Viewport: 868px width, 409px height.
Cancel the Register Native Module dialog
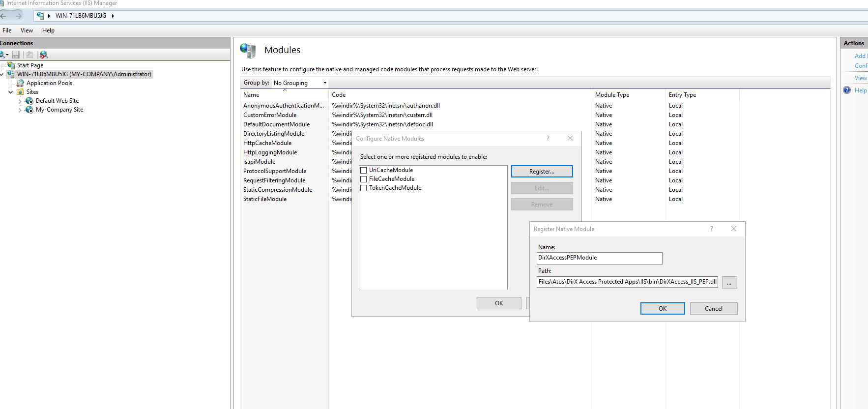pos(713,308)
